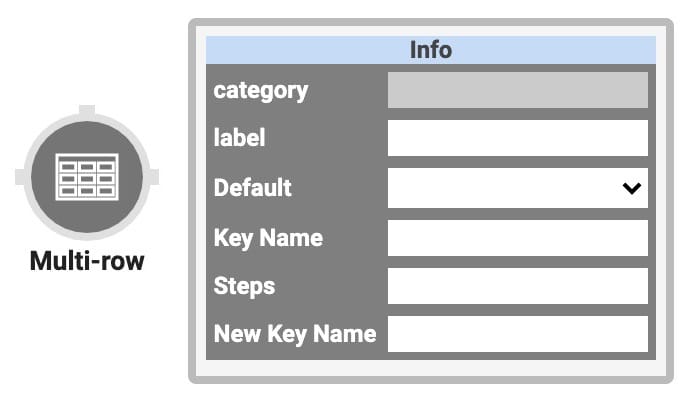The width and height of the screenshot is (698, 402).
Task: Click the Multi-row caption under the node
Action: pyautogui.click(x=87, y=261)
